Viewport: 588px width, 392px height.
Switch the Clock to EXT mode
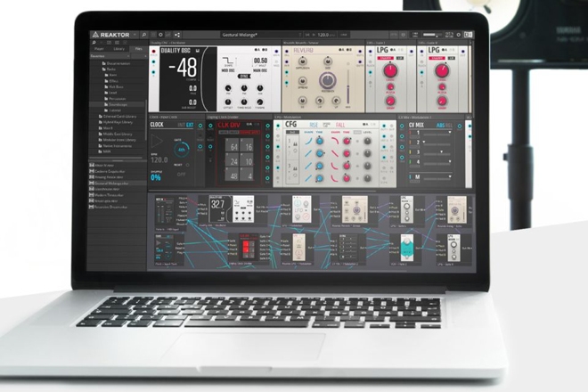pos(190,125)
